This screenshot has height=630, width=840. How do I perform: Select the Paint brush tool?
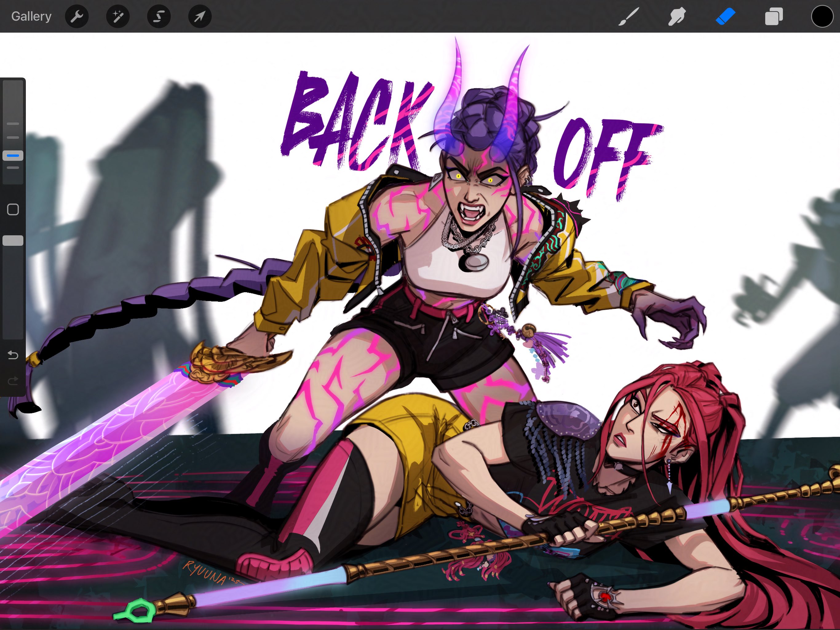point(628,17)
